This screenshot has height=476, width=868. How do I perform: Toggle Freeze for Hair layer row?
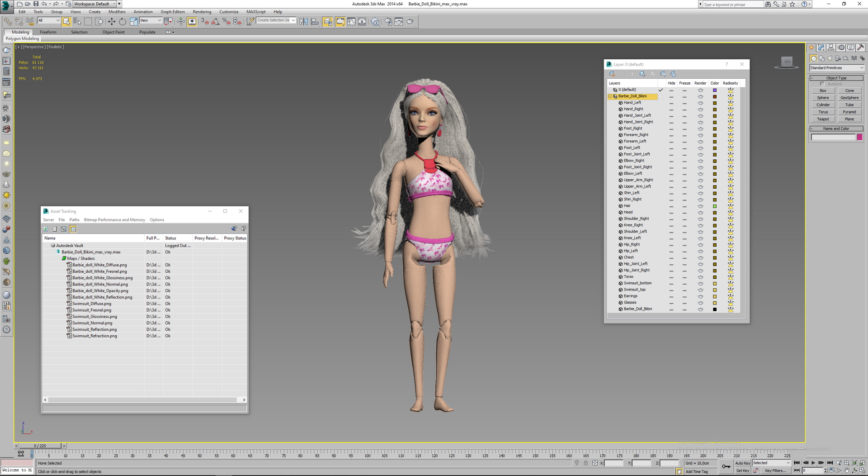pyautogui.click(x=684, y=206)
